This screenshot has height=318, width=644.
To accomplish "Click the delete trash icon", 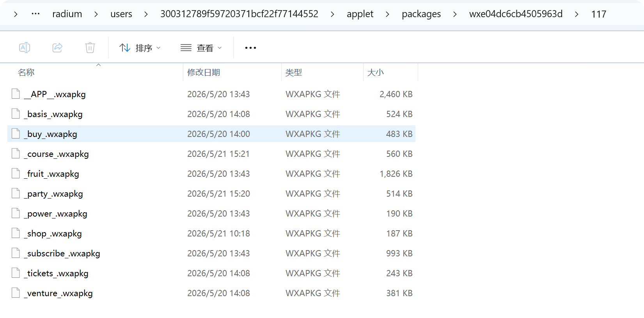I will (x=90, y=48).
